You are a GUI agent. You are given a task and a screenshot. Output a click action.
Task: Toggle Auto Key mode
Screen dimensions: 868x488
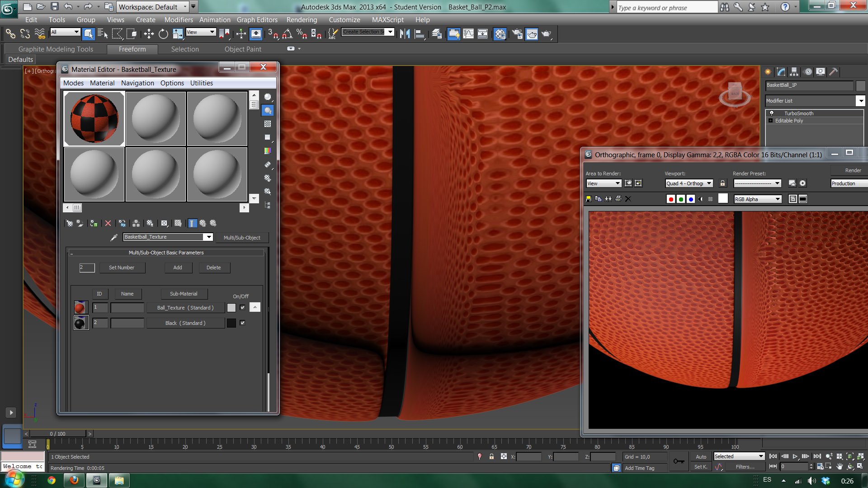tap(701, 457)
